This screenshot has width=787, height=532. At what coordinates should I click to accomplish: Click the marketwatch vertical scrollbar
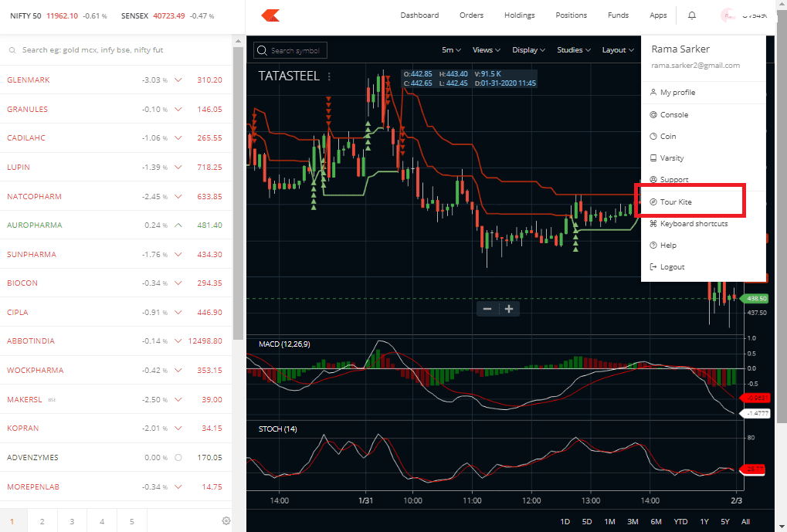pos(238,194)
